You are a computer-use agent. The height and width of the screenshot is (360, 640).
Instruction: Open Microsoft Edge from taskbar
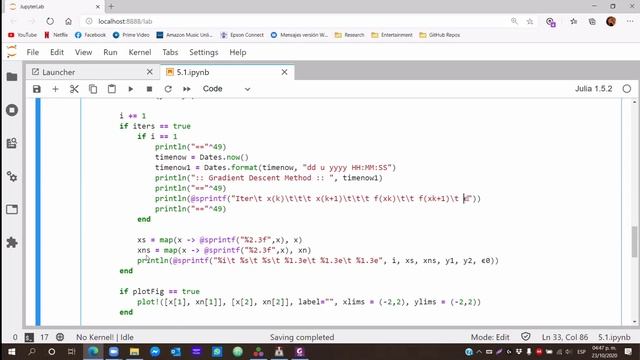93,351
